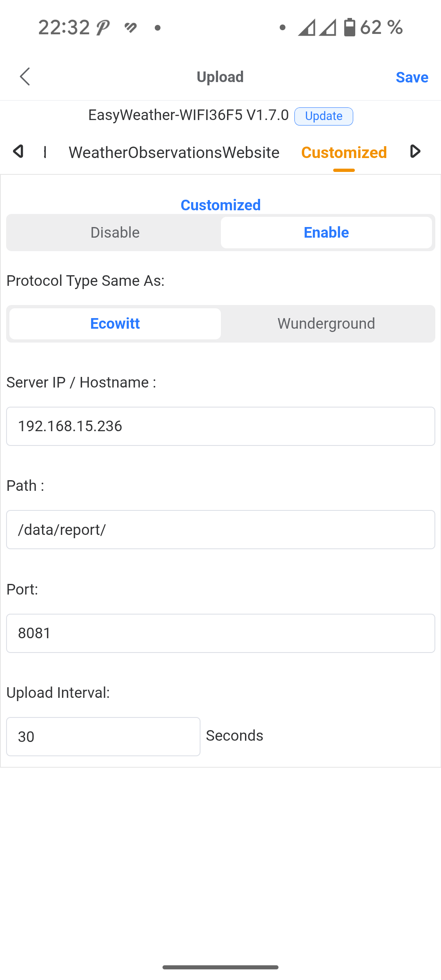Edit the Upload Interval seconds field
The height and width of the screenshot is (980, 441).
pos(103,737)
